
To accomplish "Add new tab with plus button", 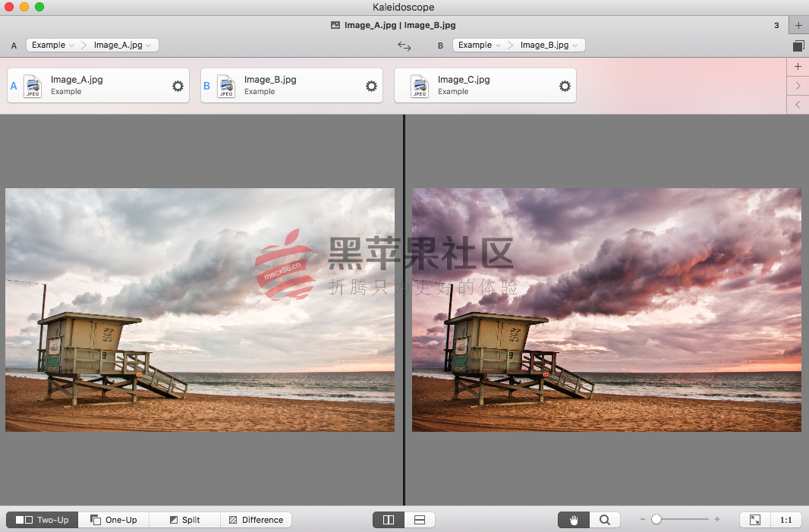I will tap(798, 25).
